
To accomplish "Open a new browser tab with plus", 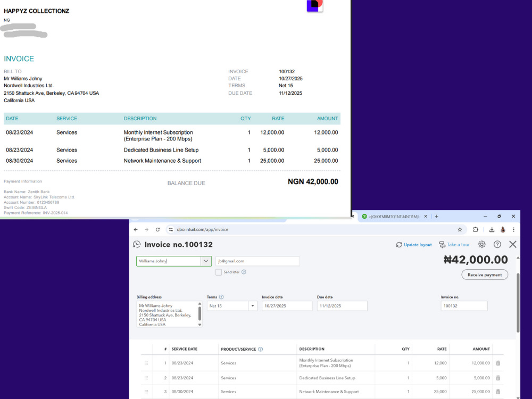I will coord(437,217).
